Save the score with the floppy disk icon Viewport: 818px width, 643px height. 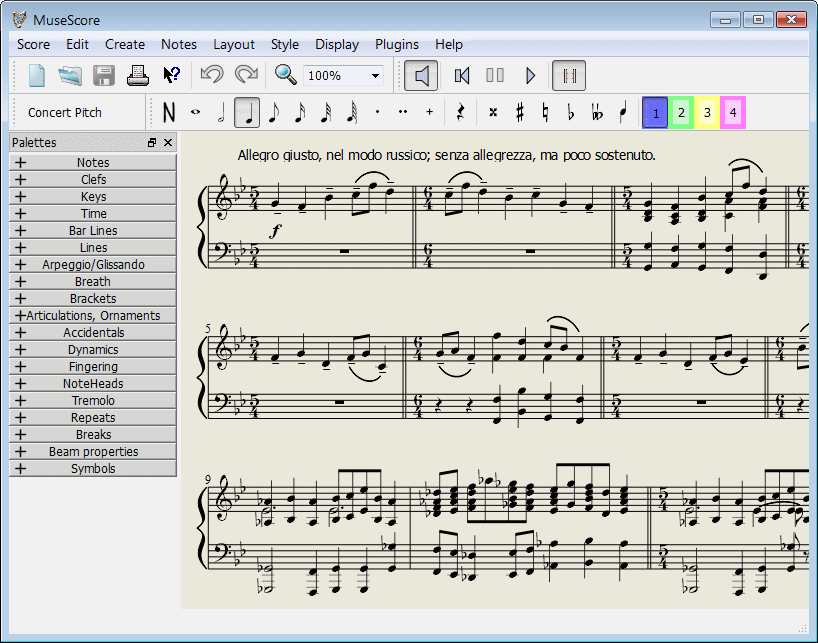tap(104, 76)
